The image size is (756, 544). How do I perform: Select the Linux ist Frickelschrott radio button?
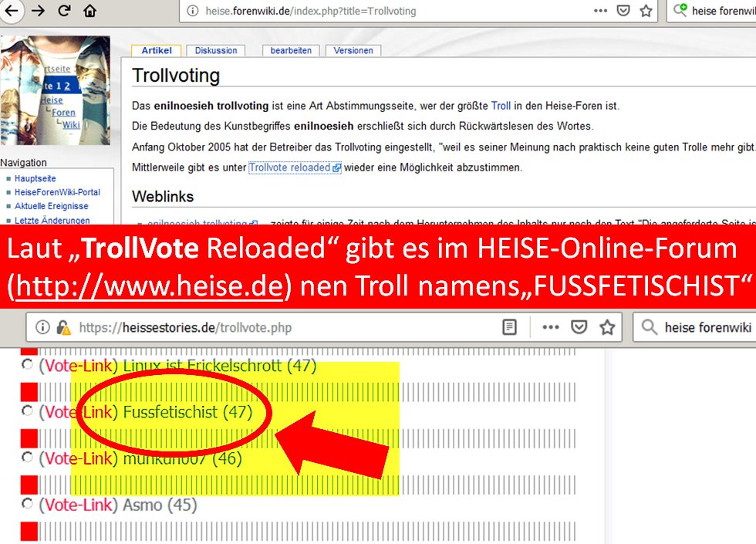pyautogui.click(x=28, y=364)
